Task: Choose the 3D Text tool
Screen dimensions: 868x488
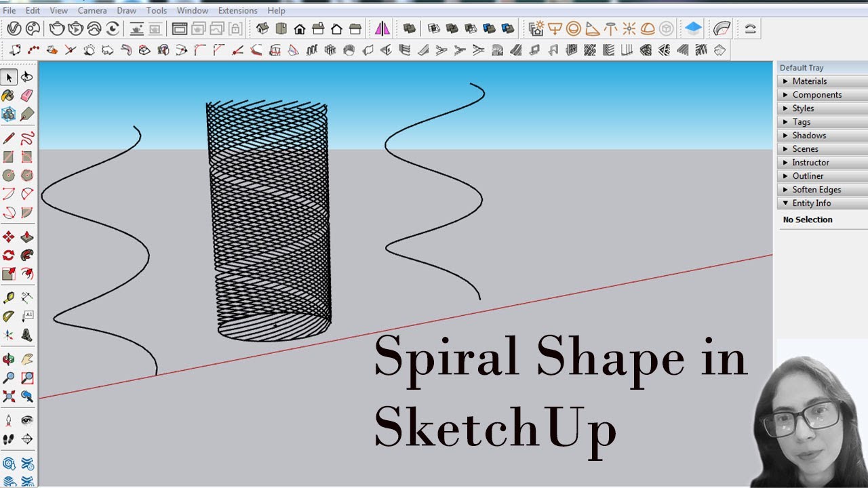Action: [27, 335]
